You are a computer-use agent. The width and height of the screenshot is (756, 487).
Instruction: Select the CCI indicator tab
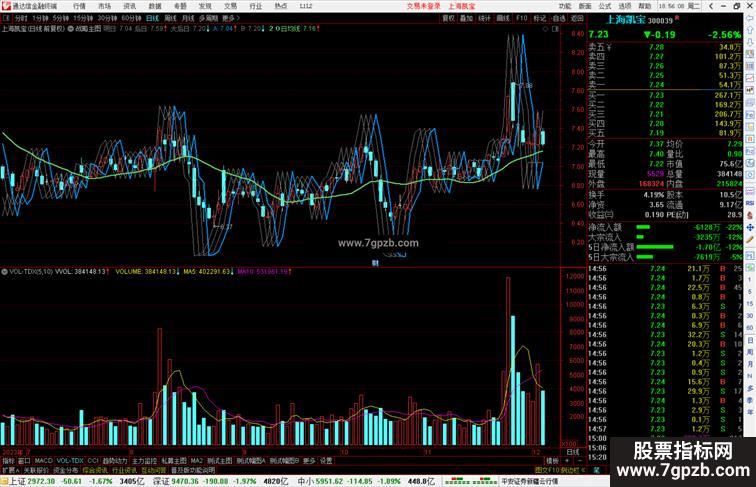coord(93,461)
